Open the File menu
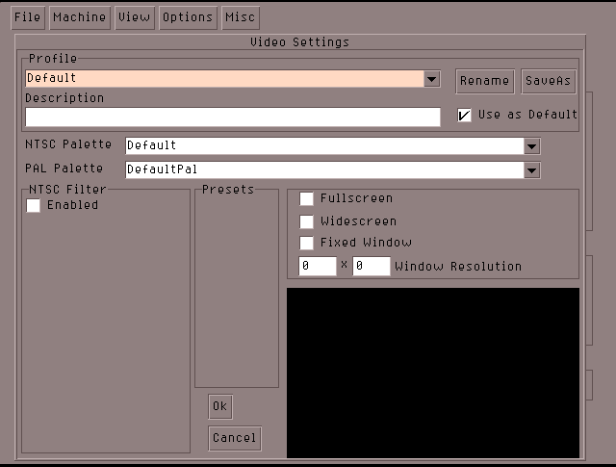 [28, 18]
